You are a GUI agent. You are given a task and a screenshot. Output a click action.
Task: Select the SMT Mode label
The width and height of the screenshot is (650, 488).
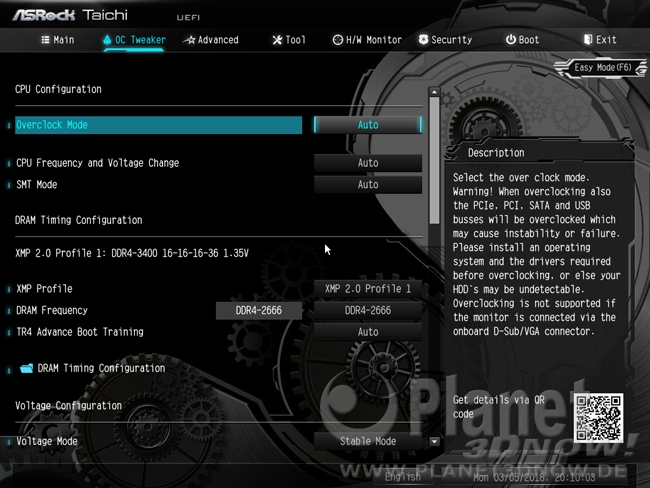[36, 185]
